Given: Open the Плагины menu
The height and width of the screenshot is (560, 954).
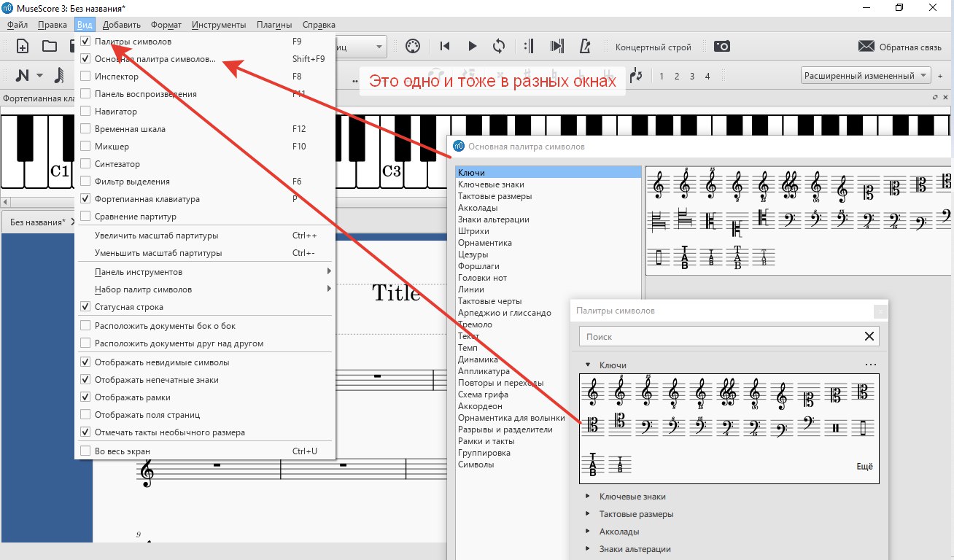Looking at the screenshot, I should [274, 25].
